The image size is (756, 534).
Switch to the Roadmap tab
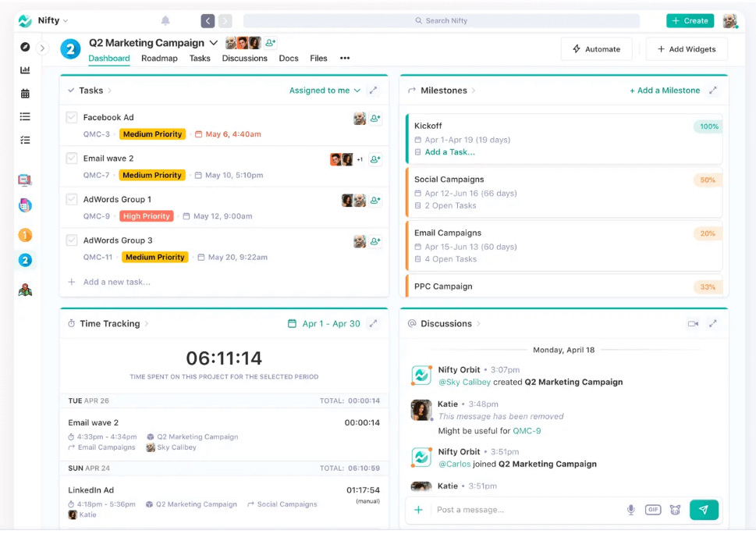point(159,59)
